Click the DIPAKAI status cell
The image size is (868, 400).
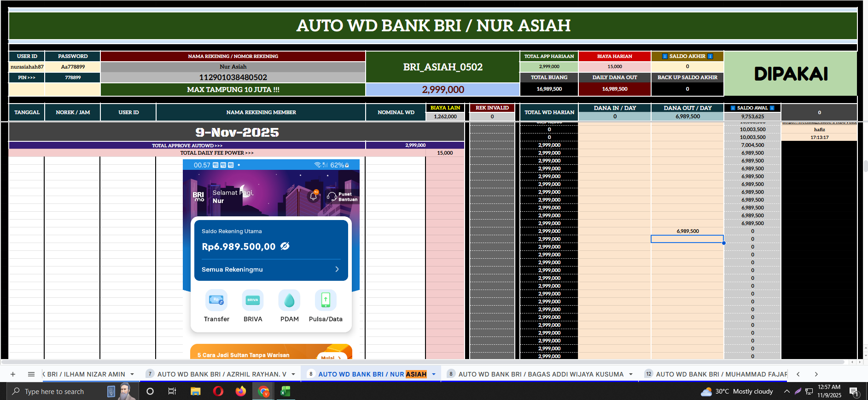point(791,74)
